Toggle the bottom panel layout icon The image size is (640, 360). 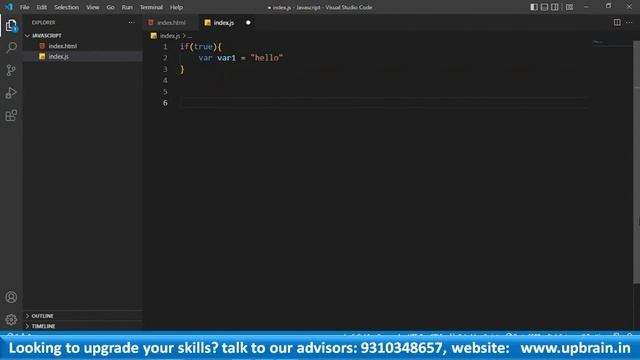[544, 7]
